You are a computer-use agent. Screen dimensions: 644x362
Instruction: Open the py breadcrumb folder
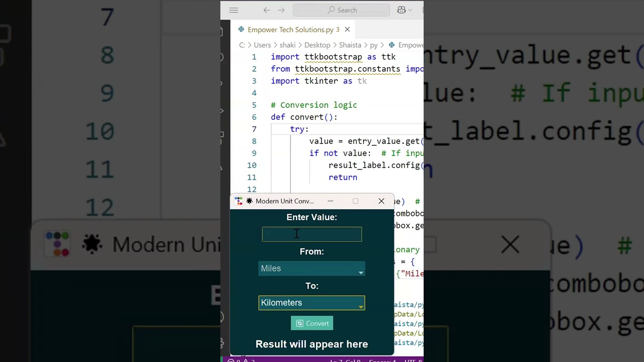(x=374, y=45)
